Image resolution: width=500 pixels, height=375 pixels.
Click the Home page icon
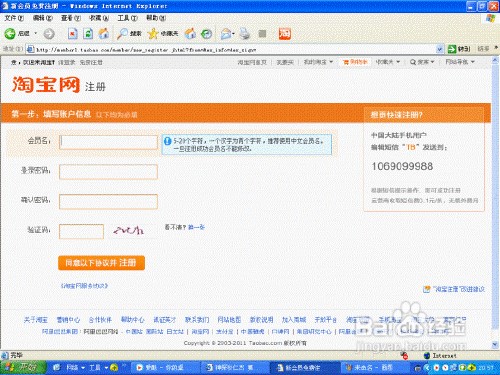point(104,33)
